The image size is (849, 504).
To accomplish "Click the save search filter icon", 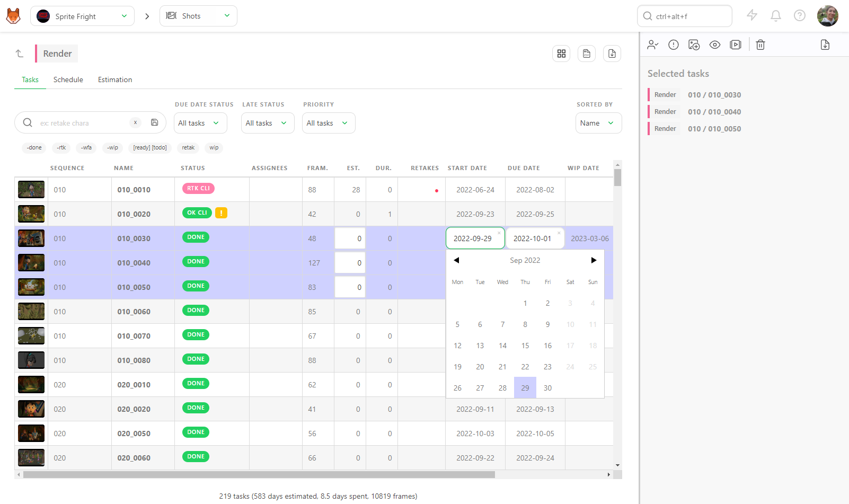I will pyautogui.click(x=155, y=122).
